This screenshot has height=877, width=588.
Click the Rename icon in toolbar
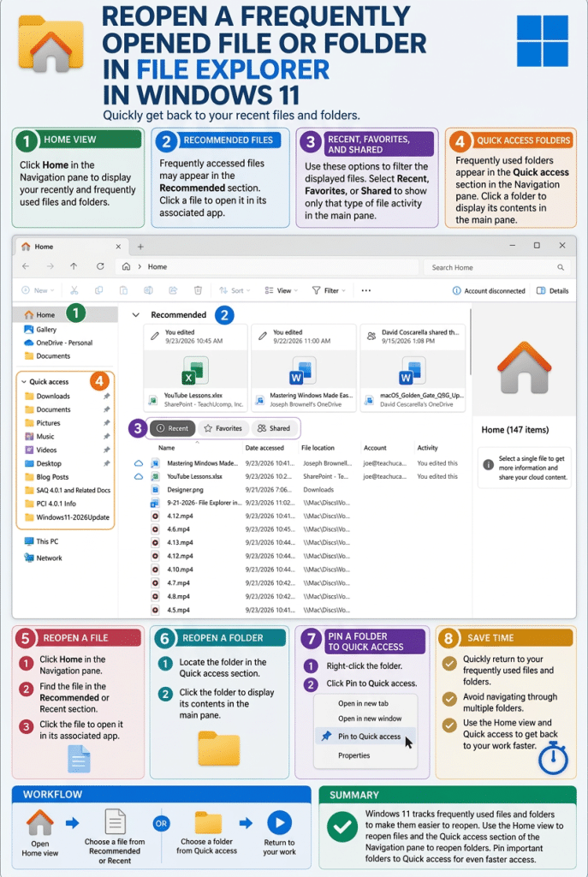point(148,290)
